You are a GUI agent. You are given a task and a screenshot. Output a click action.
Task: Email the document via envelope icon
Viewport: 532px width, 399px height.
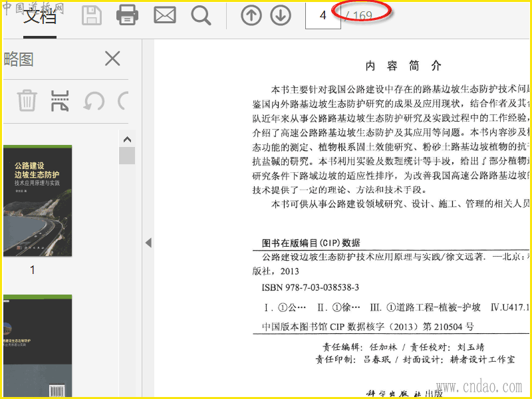(165, 15)
